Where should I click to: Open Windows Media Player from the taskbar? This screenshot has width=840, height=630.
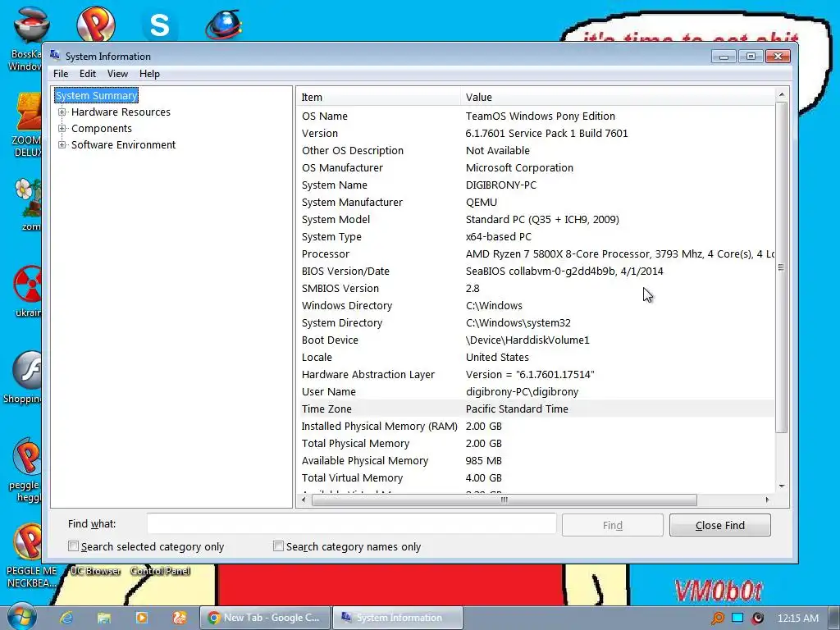click(142, 618)
